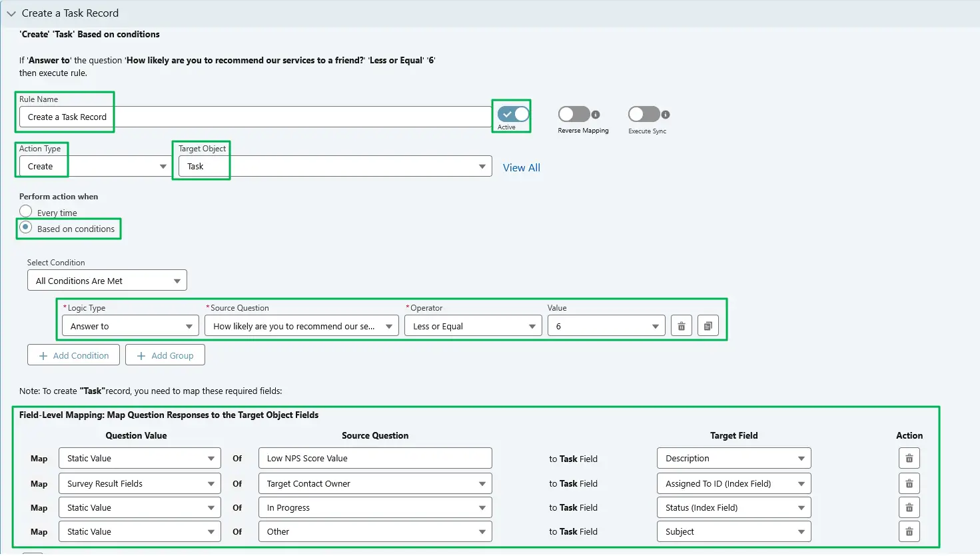Image resolution: width=980 pixels, height=556 pixels.
Task: Open the Less or Equal operator dropdown
Action: click(472, 325)
